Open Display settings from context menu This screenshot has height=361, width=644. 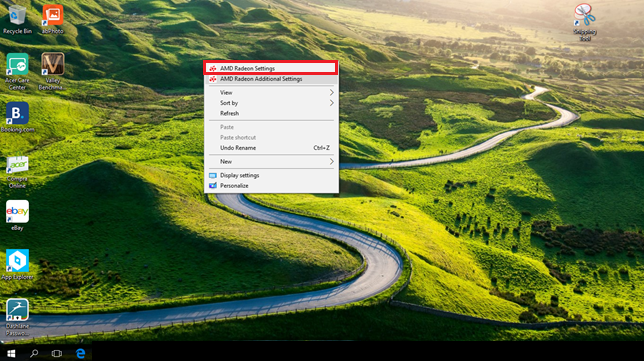271,175
